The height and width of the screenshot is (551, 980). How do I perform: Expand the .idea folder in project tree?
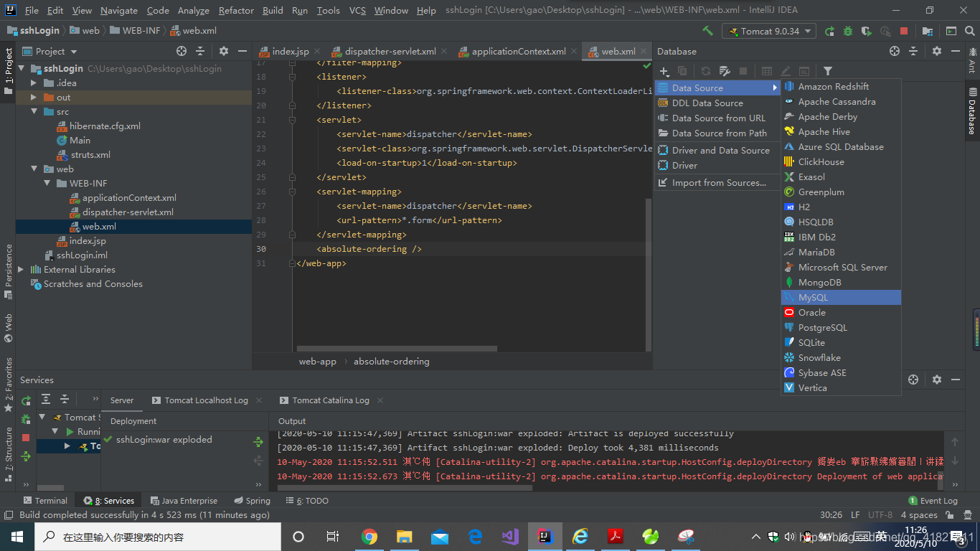pos(34,83)
